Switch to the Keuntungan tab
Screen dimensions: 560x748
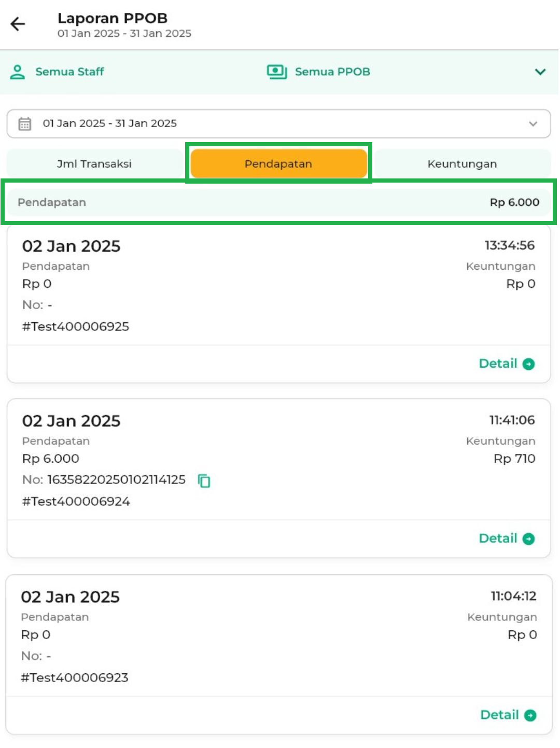462,164
